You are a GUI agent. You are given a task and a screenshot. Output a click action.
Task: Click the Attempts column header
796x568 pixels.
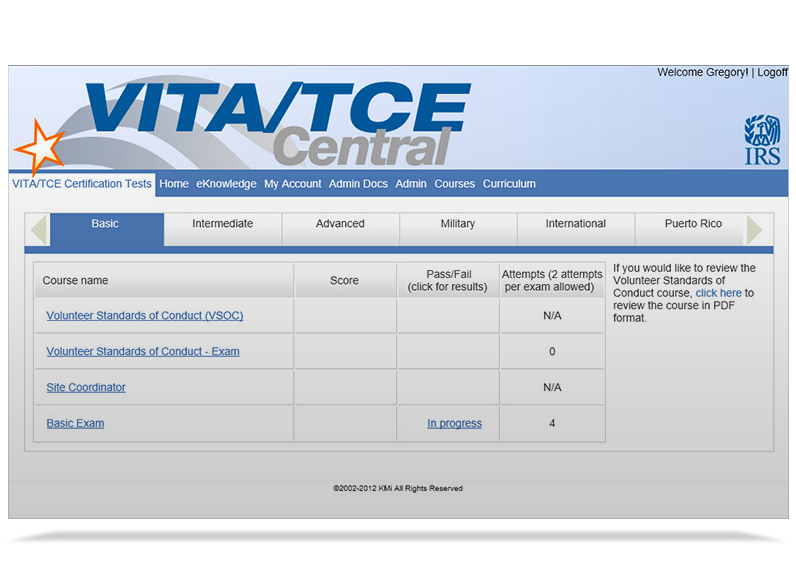pyautogui.click(x=552, y=280)
